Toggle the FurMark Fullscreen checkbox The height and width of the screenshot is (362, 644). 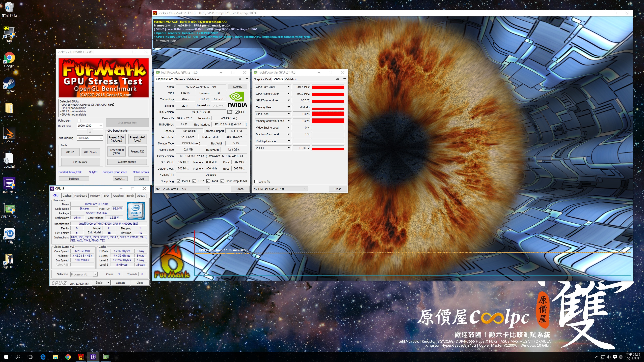(x=79, y=120)
